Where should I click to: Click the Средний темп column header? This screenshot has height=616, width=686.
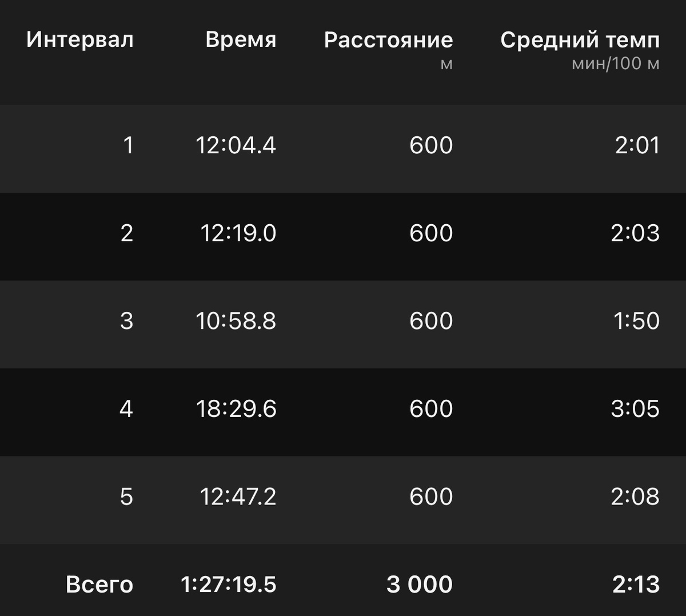[x=579, y=40]
